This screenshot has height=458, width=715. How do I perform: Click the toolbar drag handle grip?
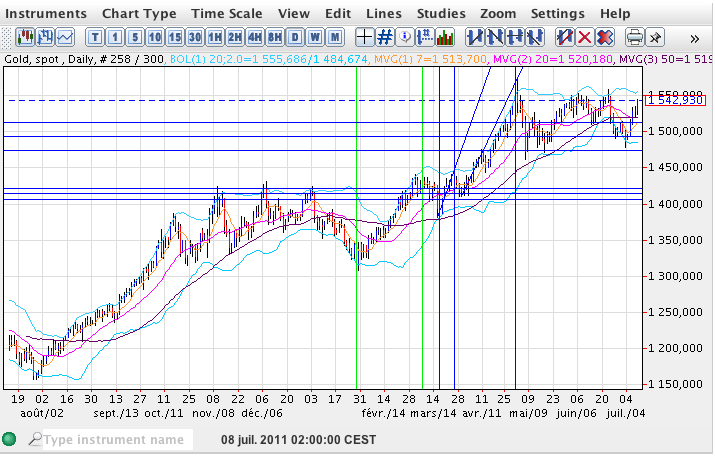tap(6, 37)
